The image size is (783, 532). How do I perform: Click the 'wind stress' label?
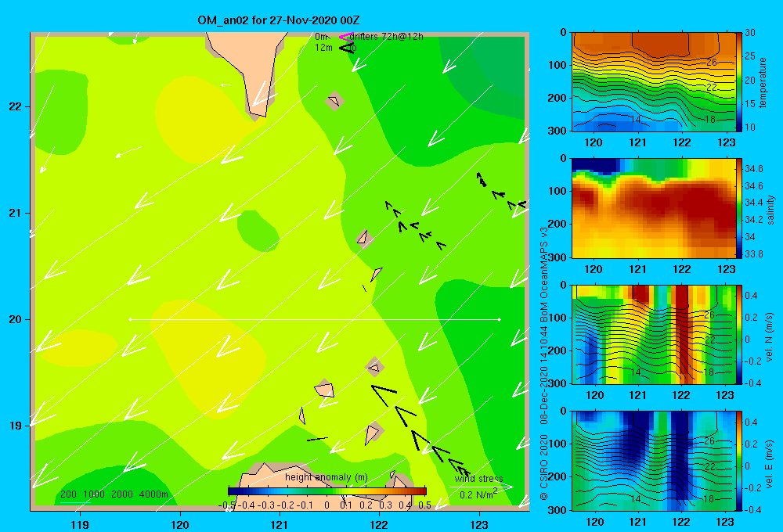tap(479, 479)
